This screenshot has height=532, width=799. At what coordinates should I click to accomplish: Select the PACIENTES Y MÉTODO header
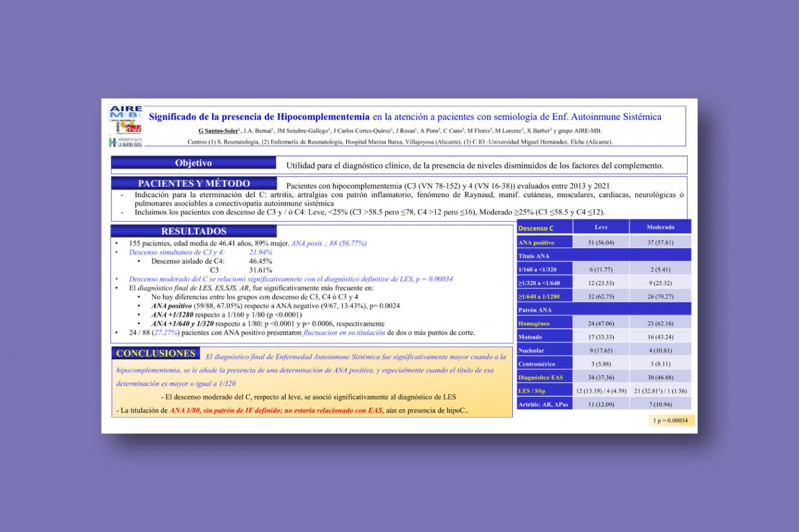[194, 183]
